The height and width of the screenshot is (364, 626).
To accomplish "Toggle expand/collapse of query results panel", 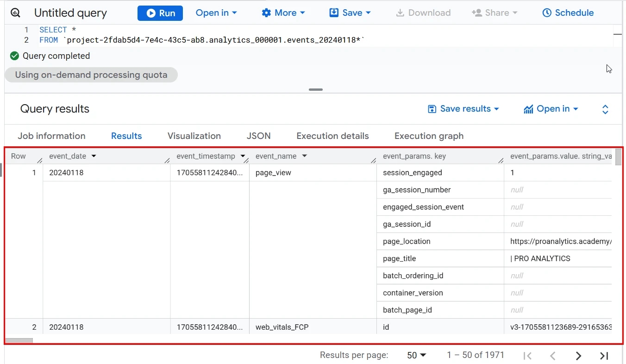I will (x=605, y=109).
